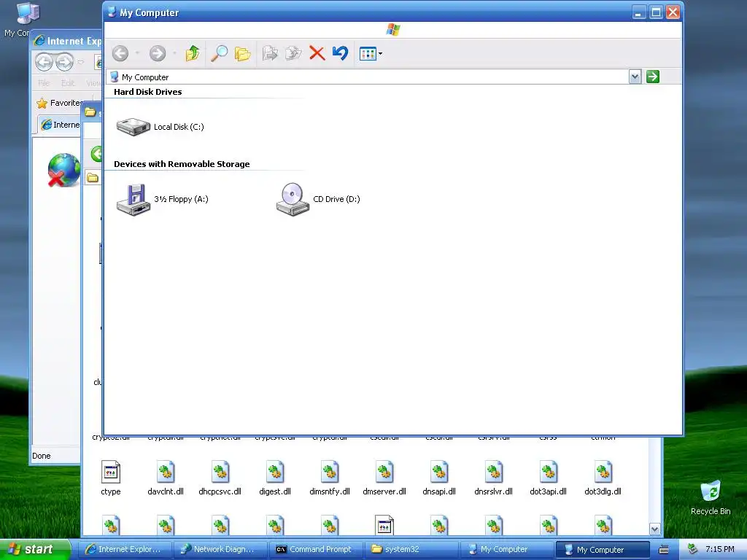Select the Recycle Bin desktop icon
The width and height of the screenshot is (747, 560).
711,497
